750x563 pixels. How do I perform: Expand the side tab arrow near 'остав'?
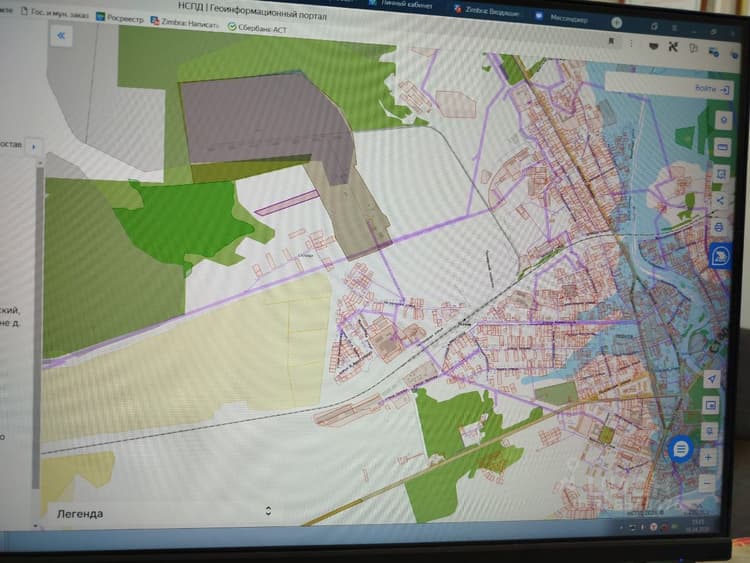tap(33, 147)
